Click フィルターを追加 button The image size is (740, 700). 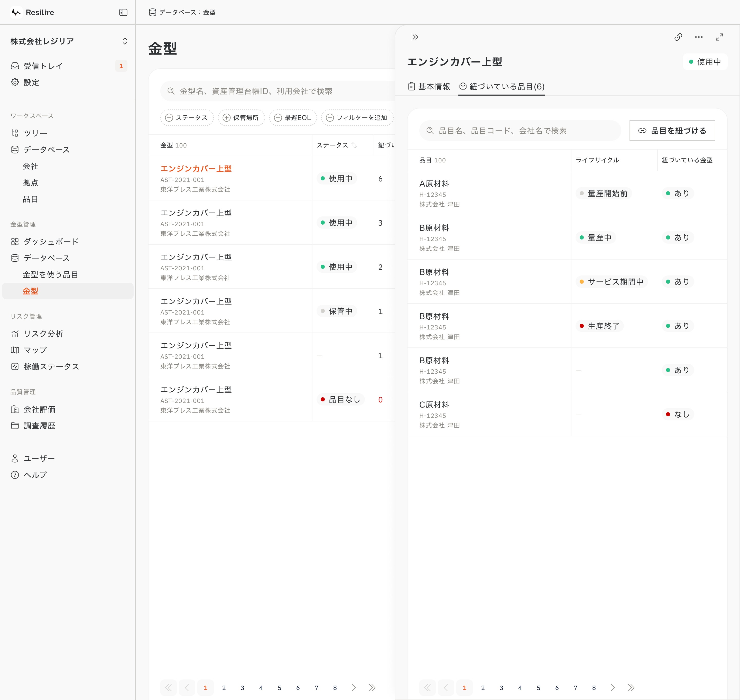point(357,117)
